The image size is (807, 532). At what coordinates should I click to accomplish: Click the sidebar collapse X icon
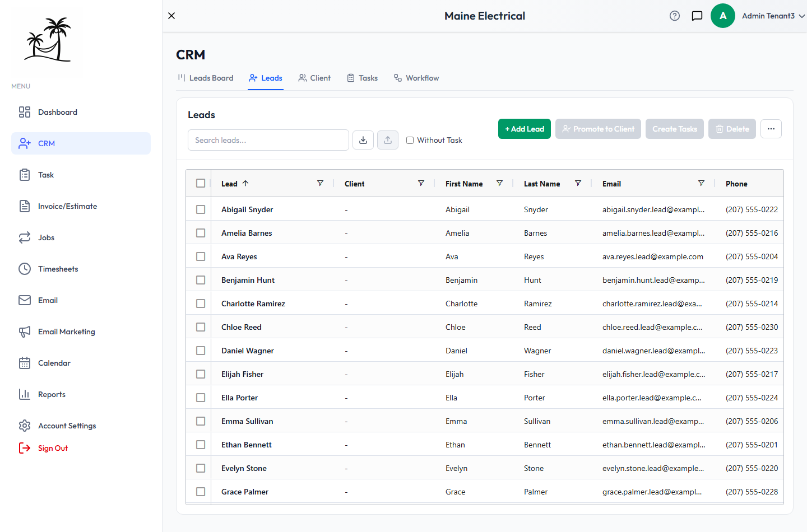171,16
